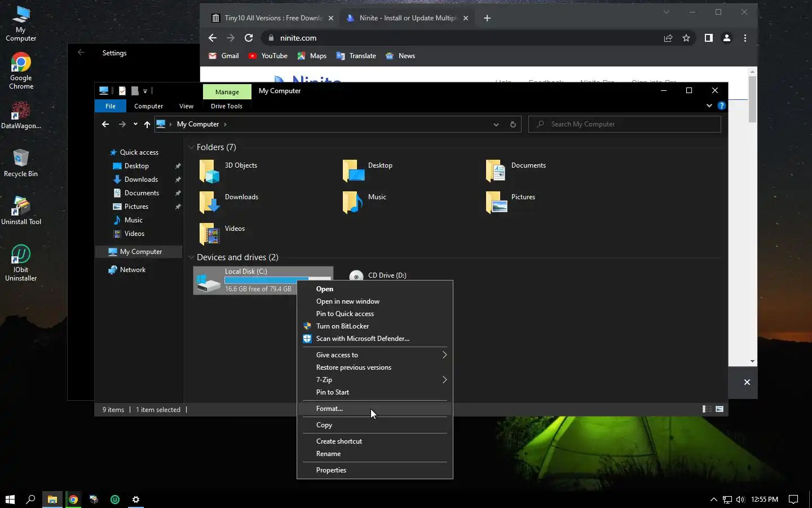Open the Pictures folder icon
Image resolution: width=812 pixels, height=508 pixels.
pyautogui.click(x=496, y=203)
